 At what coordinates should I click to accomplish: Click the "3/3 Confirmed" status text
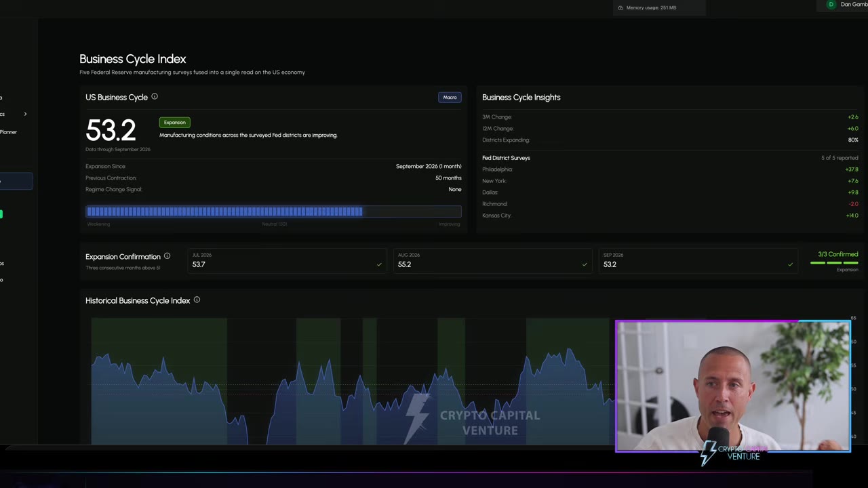(x=838, y=254)
